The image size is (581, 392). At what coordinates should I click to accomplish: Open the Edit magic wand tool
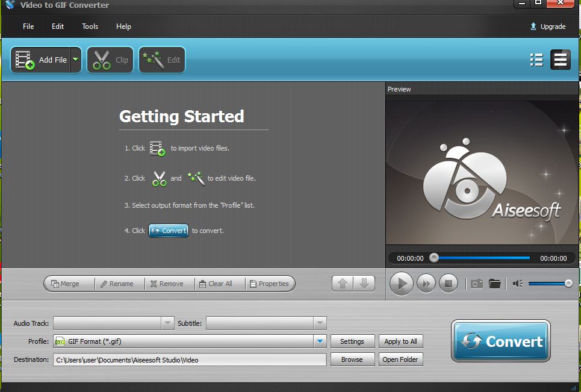(x=162, y=60)
